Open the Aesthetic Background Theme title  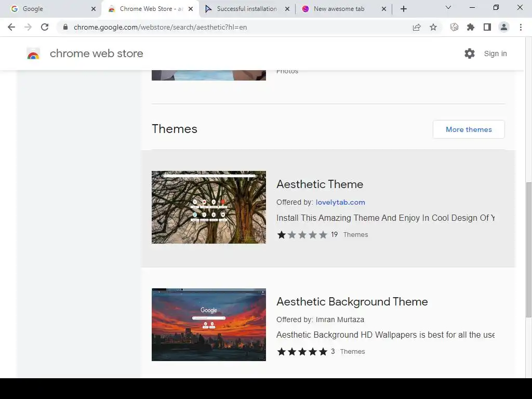pos(352,302)
